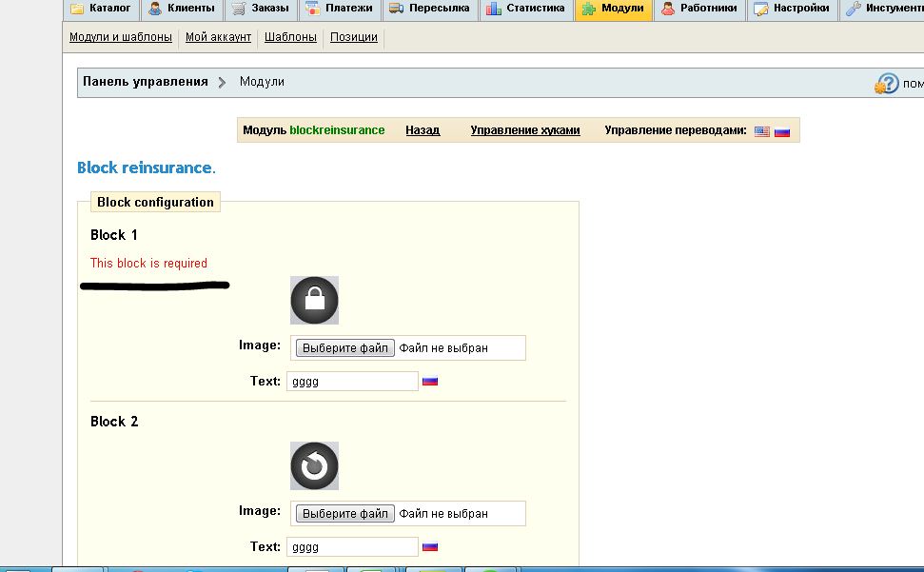Select Russian flag for translation management
Image resolution: width=924 pixels, height=572 pixels.
click(x=782, y=131)
